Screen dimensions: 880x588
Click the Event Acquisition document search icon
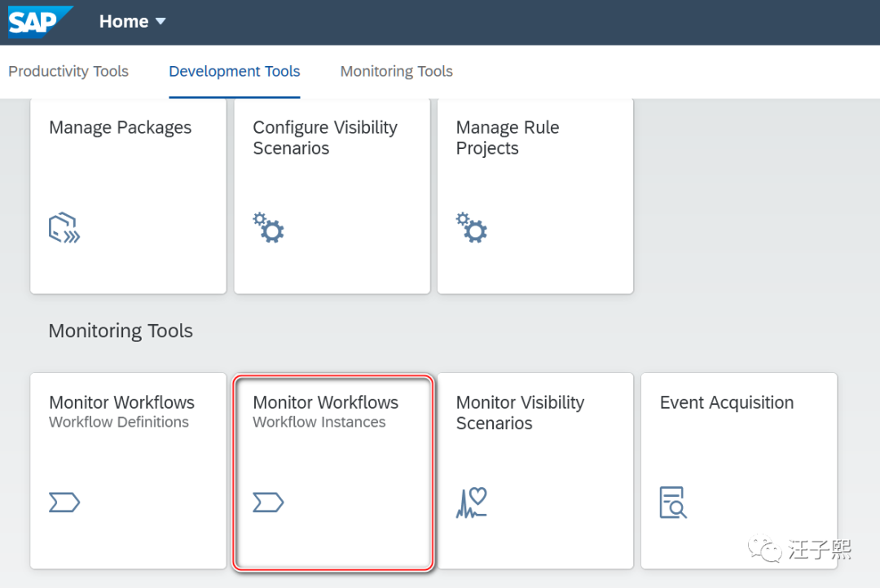click(x=673, y=502)
